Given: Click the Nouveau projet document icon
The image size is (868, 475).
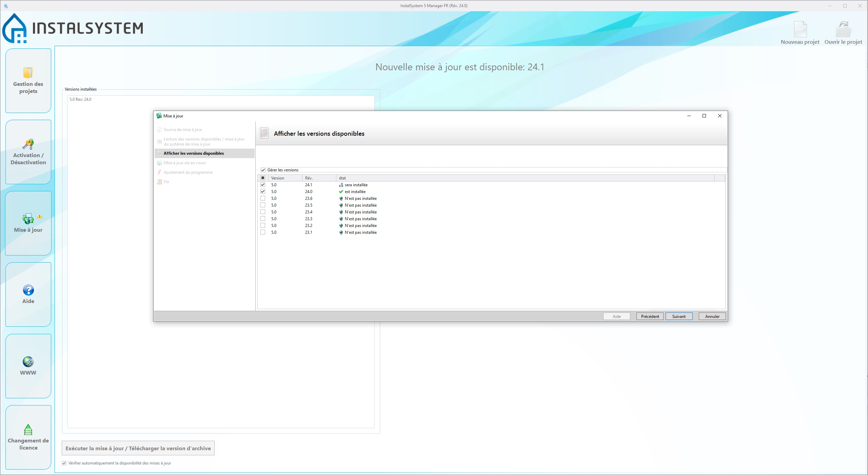Looking at the screenshot, I should pyautogui.click(x=800, y=30).
